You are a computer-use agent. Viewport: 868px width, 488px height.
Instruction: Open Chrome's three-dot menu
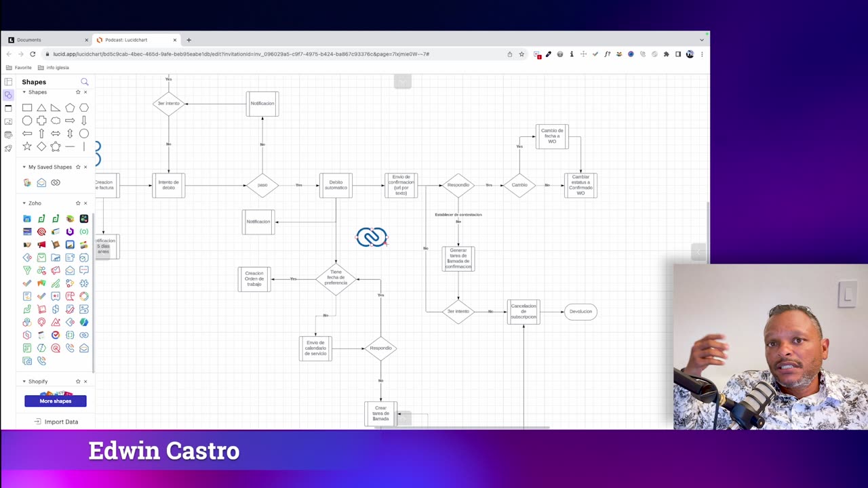pyautogui.click(x=702, y=54)
